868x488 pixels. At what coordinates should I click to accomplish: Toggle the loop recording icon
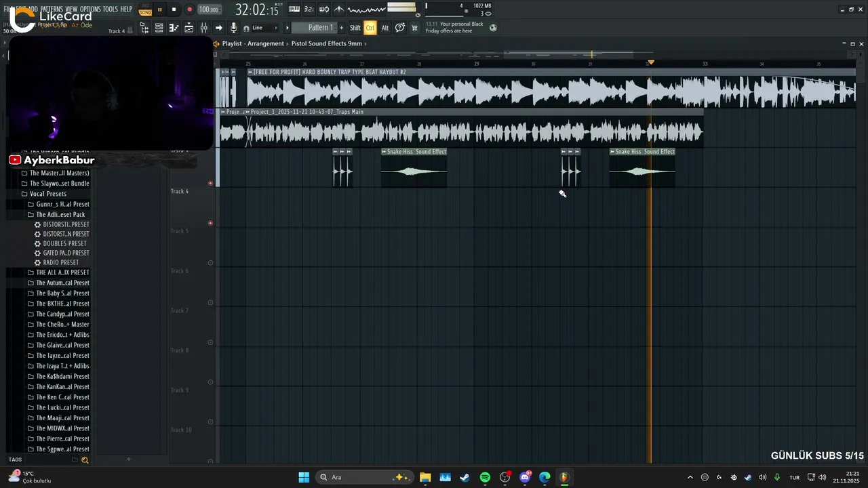324,9
